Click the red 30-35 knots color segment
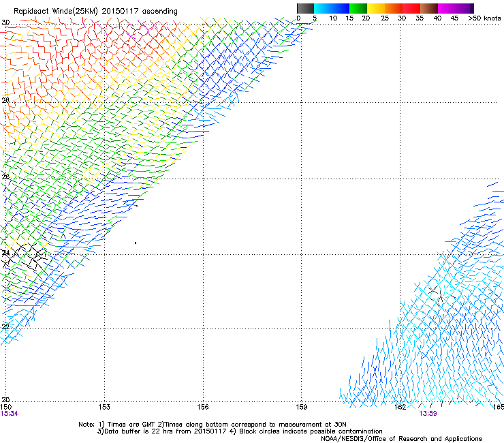This screenshot has height=443, width=504. click(411, 8)
